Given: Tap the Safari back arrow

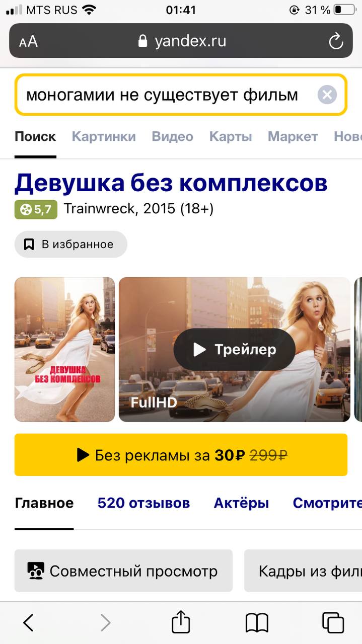Looking at the screenshot, I should pos(29,623).
